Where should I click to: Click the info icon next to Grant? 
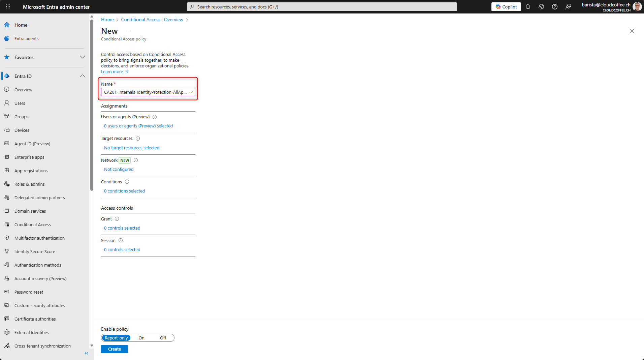pos(117,219)
